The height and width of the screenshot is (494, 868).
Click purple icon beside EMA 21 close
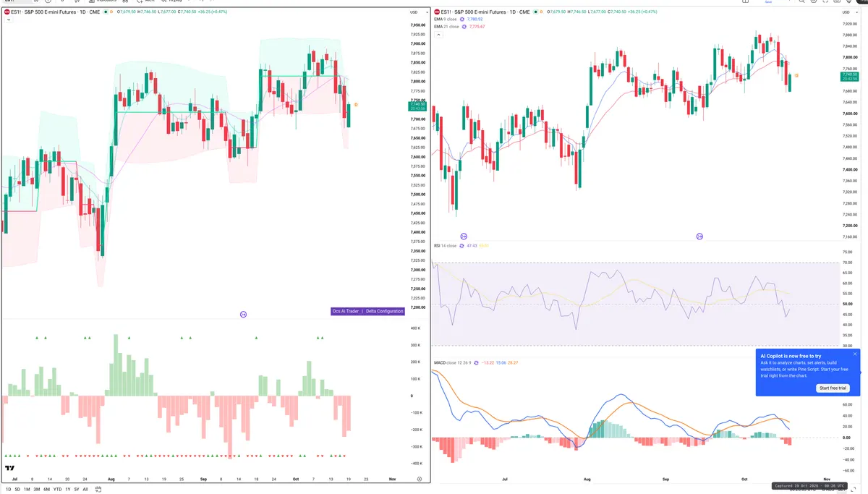pyautogui.click(x=464, y=27)
